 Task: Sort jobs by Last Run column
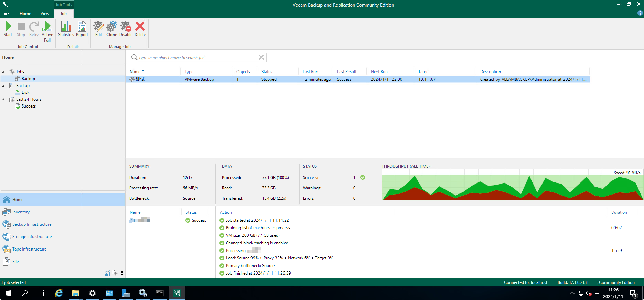click(x=310, y=72)
